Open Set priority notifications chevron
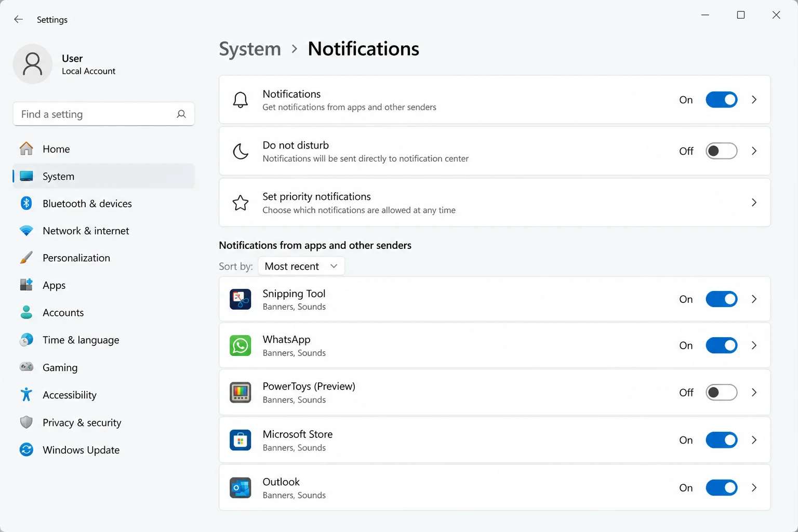Viewport: 798px width, 532px height. click(x=754, y=203)
